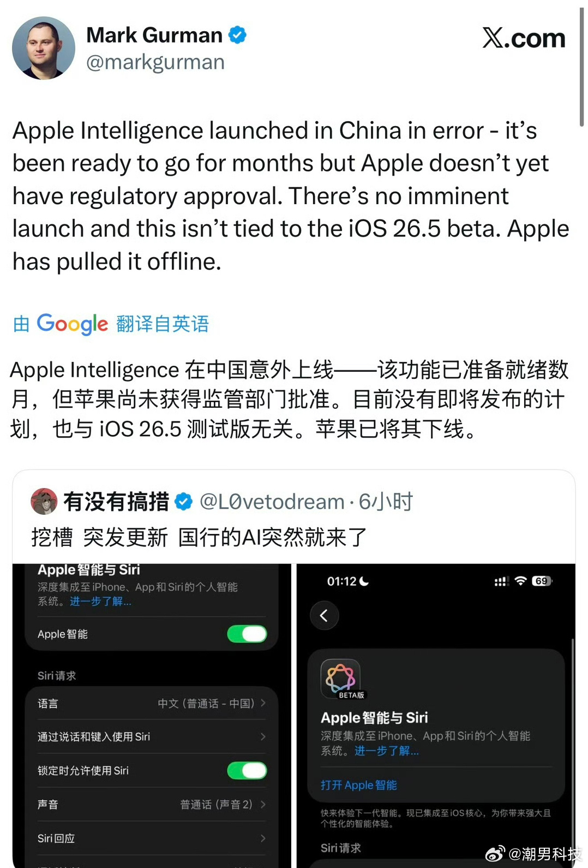This screenshot has width=588, height=868.
Task: Click the @L0vetodream handle
Action: pyautogui.click(x=272, y=502)
